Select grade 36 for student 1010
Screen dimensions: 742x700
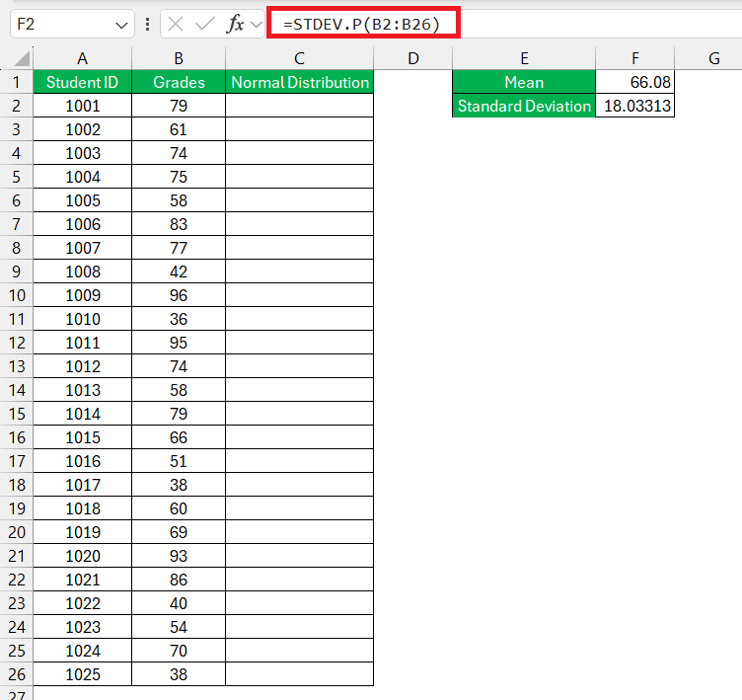179,319
